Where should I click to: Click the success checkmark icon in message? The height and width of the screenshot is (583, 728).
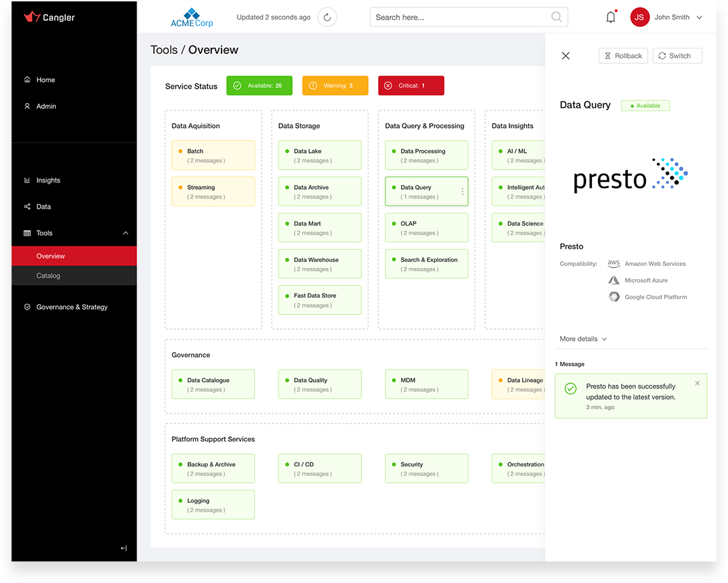point(571,388)
